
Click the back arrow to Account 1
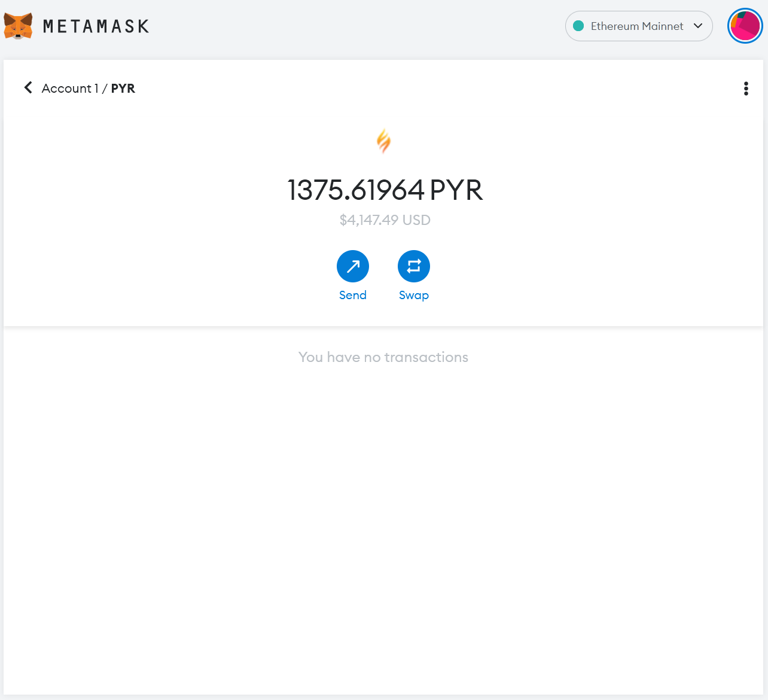tap(28, 87)
